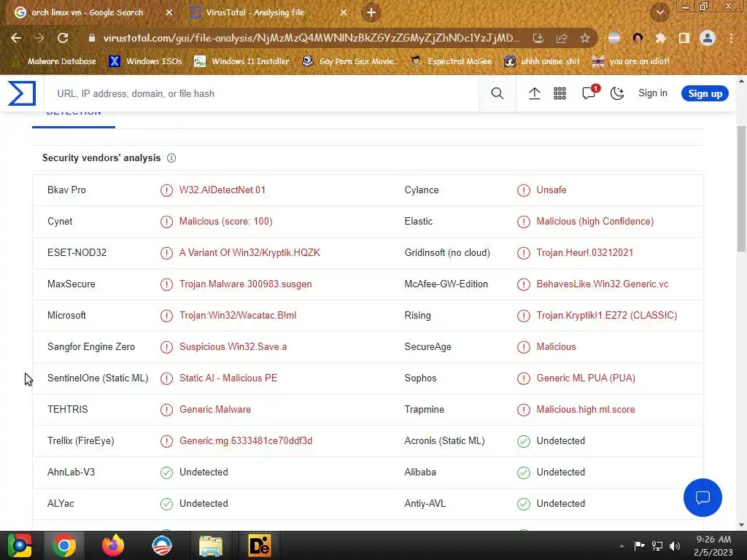This screenshot has width=747, height=560.
Task: Click the Sophos vendor name
Action: [420, 378]
